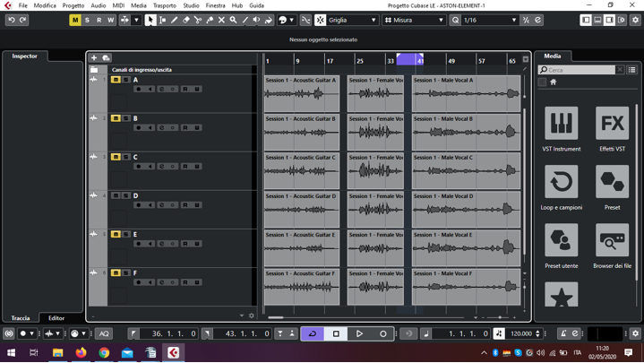The image size is (644, 363).
Task: Open the Browser dei file tile
Action: 612,241
